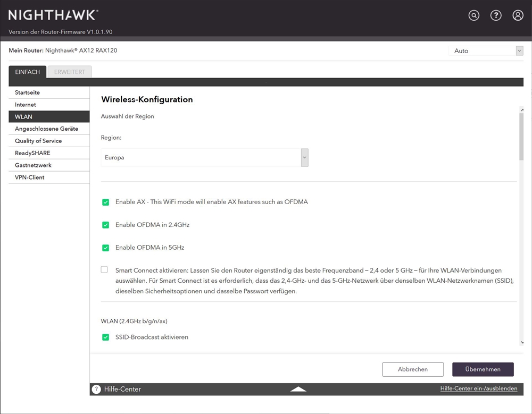The height and width of the screenshot is (414, 532).
Task: Click the Übernehmen button
Action: pos(483,369)
